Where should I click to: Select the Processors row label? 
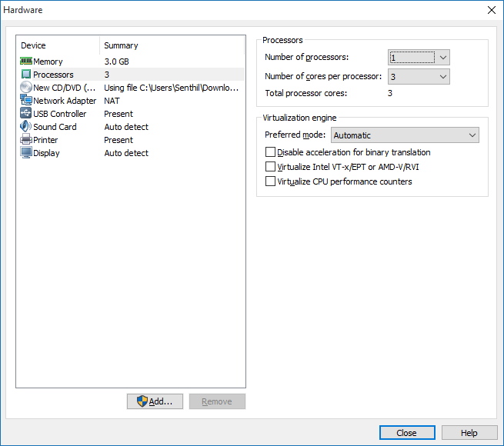[x=53, y=75]
